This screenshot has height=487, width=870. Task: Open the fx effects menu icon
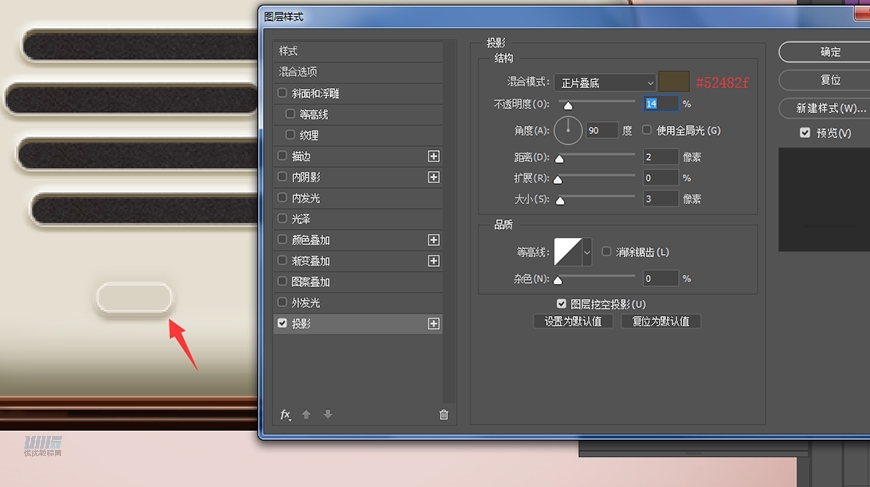pyautogui.click(x=285, y=414)
